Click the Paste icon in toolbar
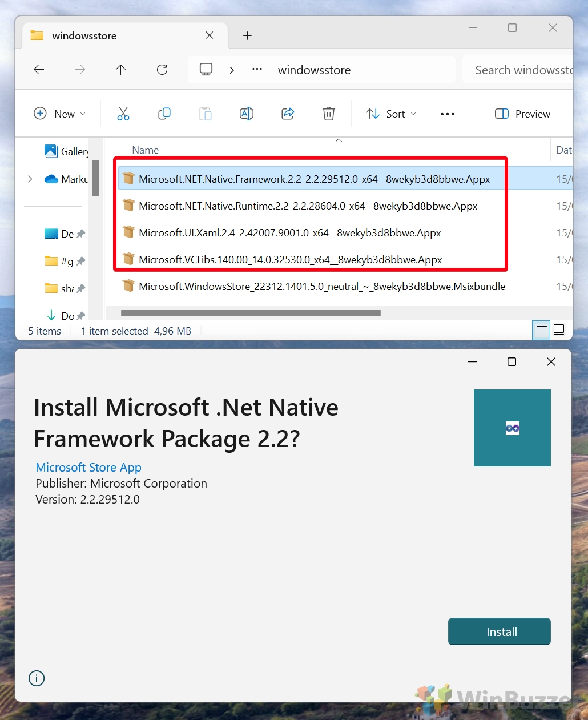The width and height of the screenshot is (588, 720). pyautogui.click(x=206, y=114)
